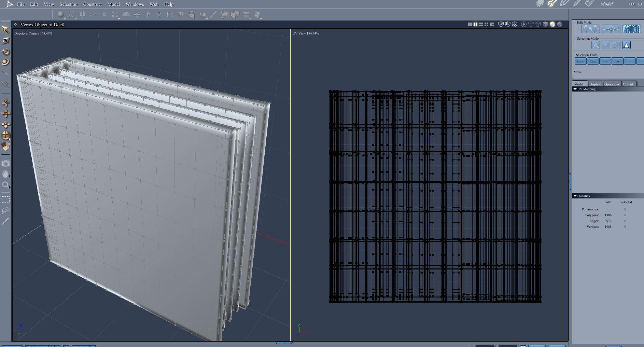Set selection mode to edges
Viewport: 644px width, 347px height.
click(616, 45)
